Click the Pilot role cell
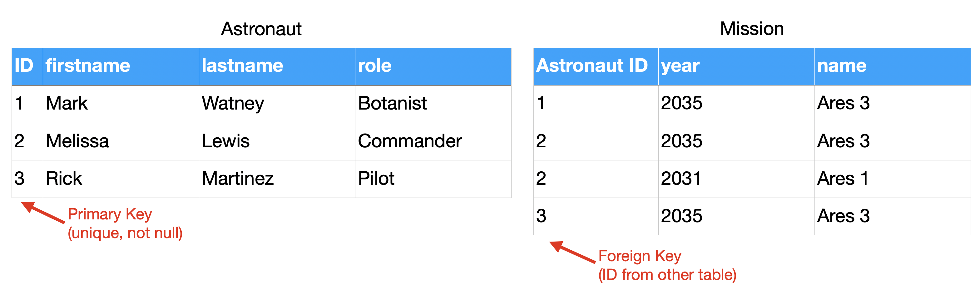980x299 pixels. pyautogui.click(x=376, y=179)
